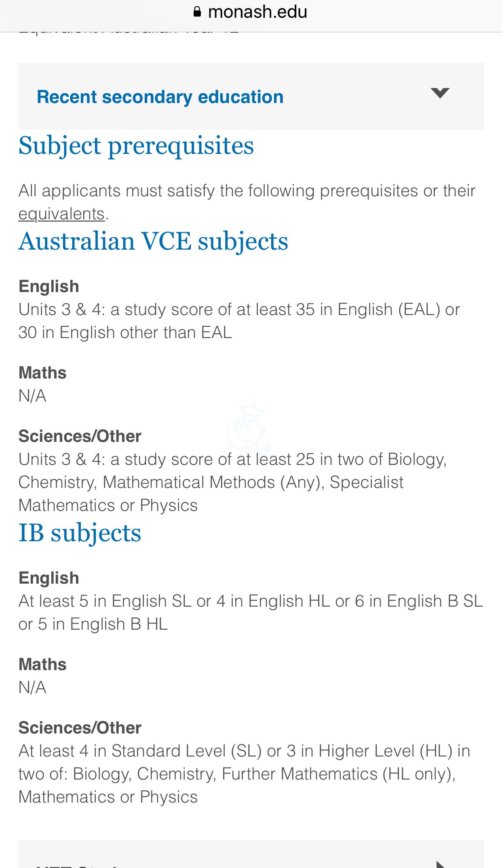Expand the partially visible bottom accordion panel
Viewport: 502px width, 868px height.
coord(251,854)
